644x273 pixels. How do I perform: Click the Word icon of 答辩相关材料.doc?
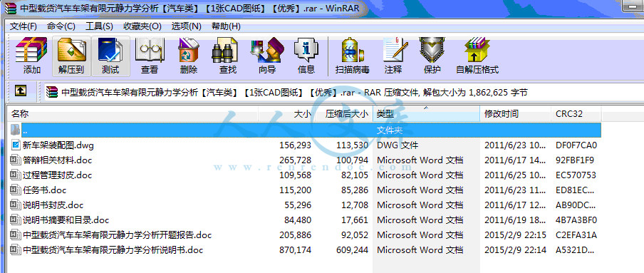[16, 160]
